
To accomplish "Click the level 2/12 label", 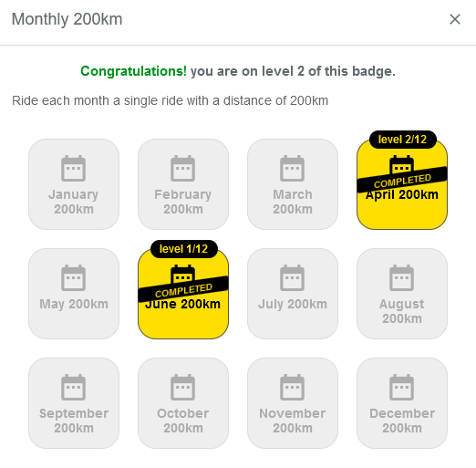I will click(403, 140).
